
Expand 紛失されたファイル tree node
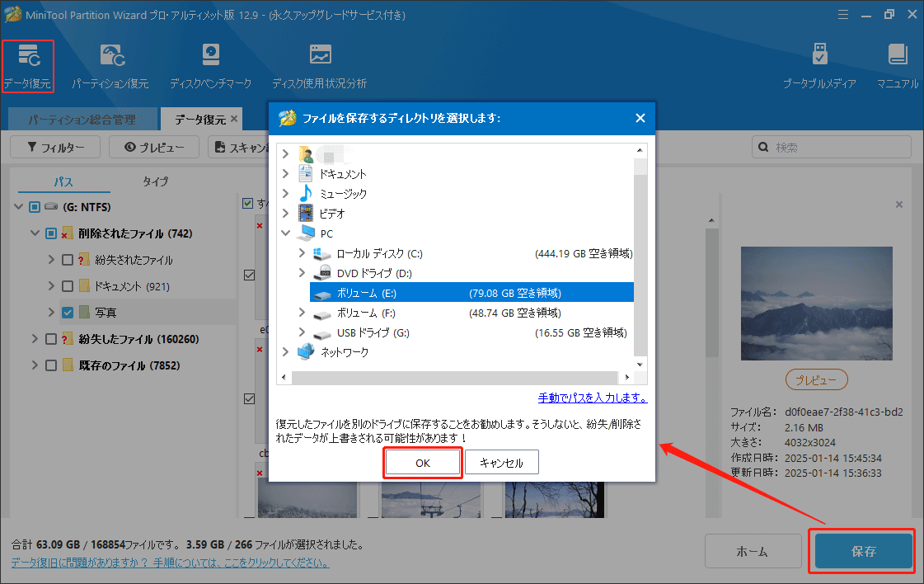point(51,260)
